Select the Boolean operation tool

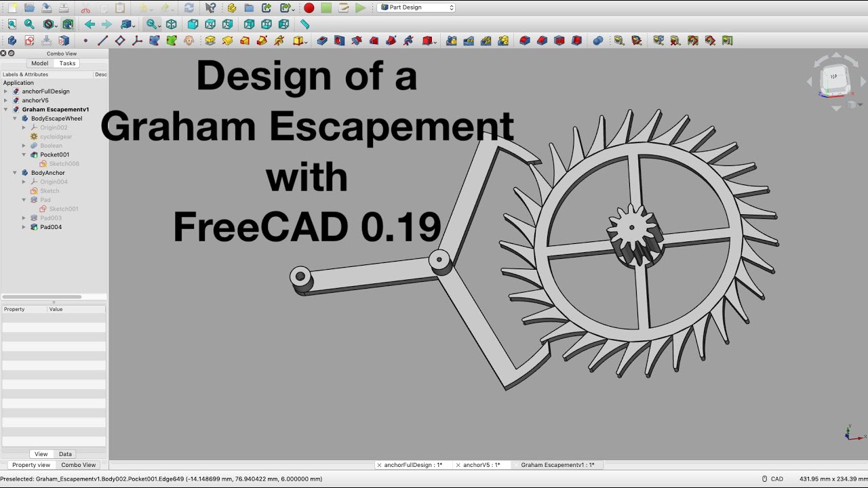[597, 41]
